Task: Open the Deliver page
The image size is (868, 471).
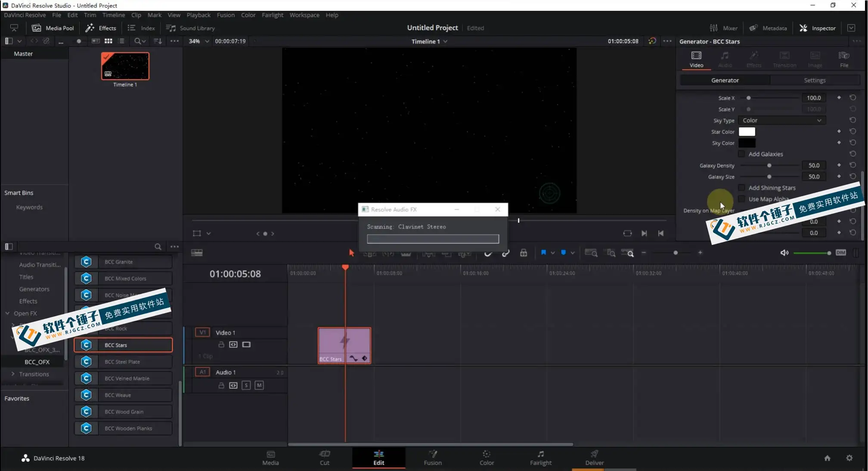Action: [x=594, y=458]
